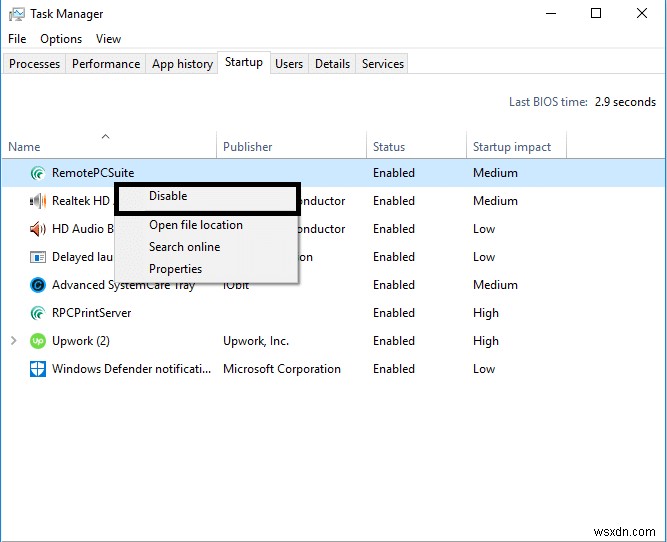Viewport: 667px width, 542px height.
Task: Open the App history tab
Action: tap(182, 64)
